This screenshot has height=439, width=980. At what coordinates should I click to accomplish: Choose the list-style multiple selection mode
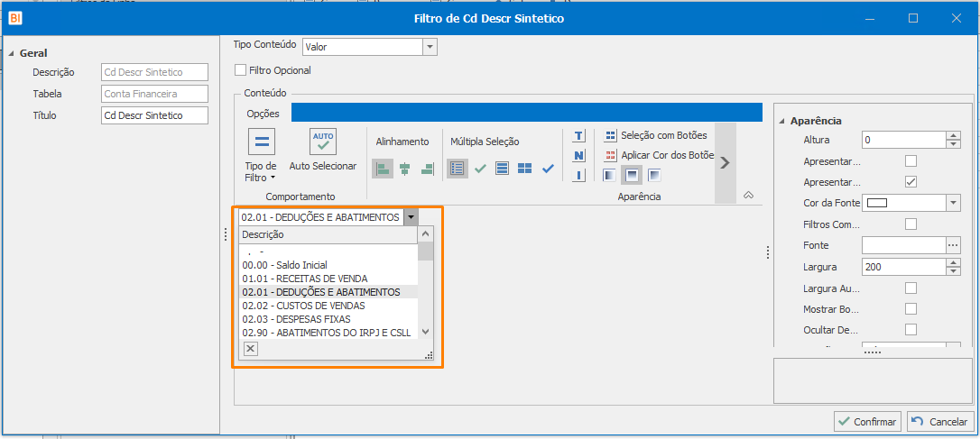tap(458, 169)
